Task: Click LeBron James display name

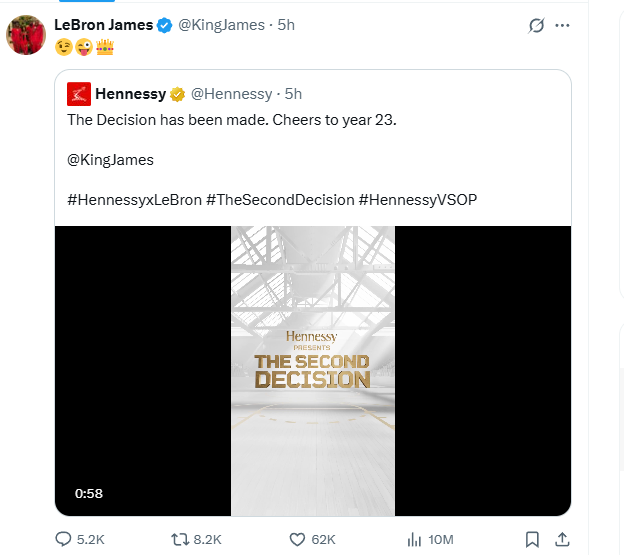Action: point(103,24)
